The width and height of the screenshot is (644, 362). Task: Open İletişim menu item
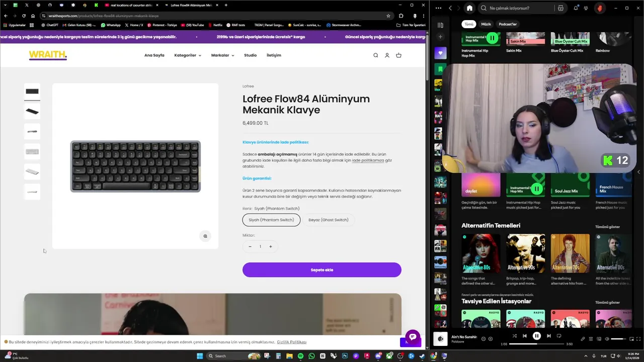(274, 55)
